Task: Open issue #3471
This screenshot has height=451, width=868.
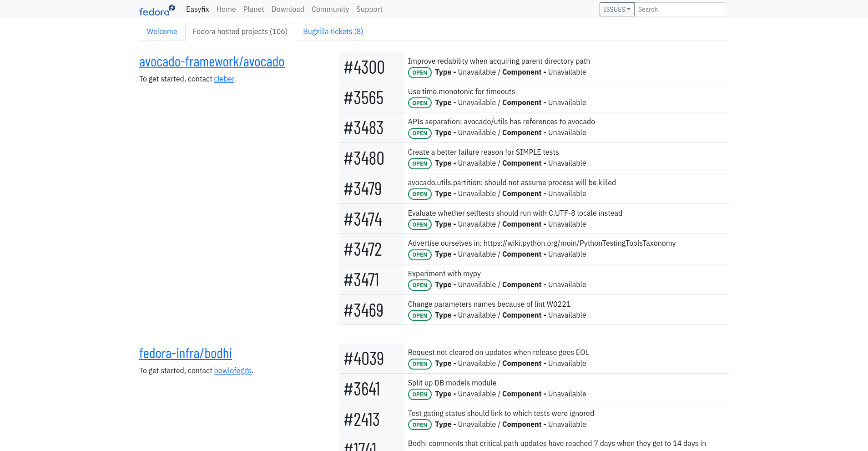Action: pos(361,280)
